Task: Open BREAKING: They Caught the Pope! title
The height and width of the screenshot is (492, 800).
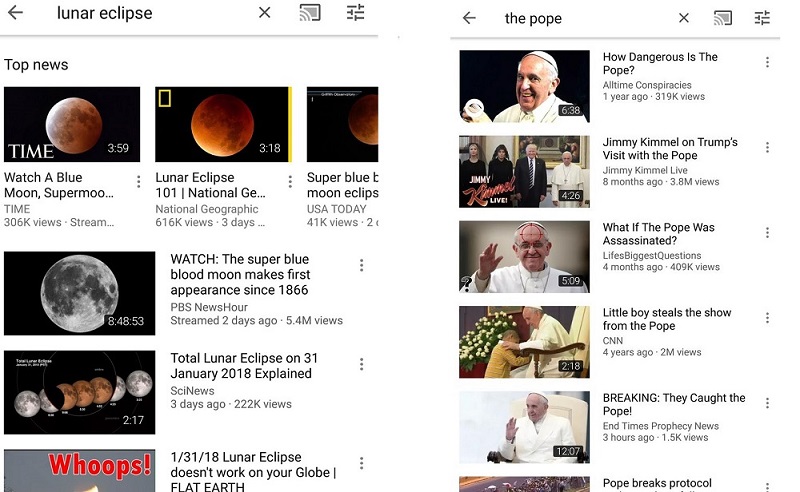Action: click(x=674, y=404)
